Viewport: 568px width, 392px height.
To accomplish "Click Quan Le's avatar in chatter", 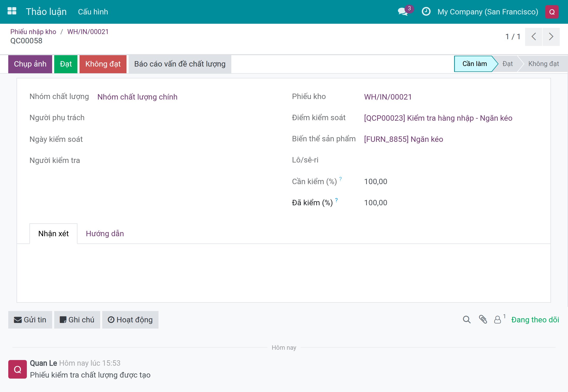I will (18, 369).
